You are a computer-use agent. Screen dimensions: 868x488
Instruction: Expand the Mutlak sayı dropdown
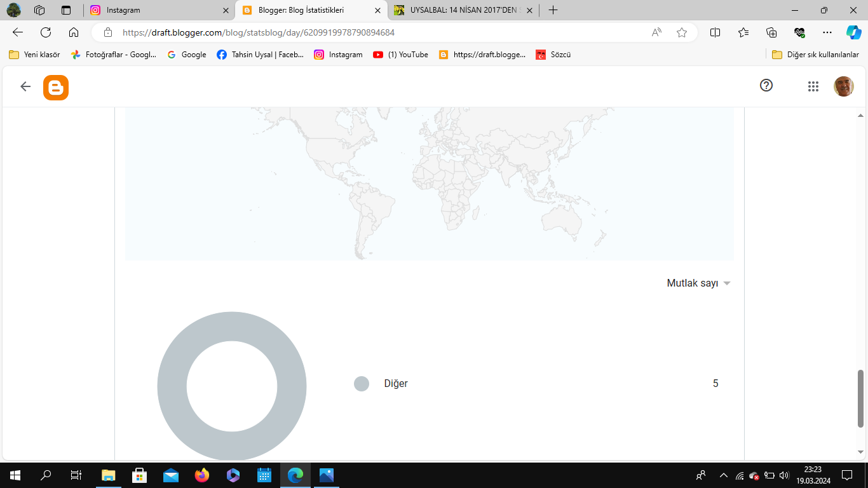698,283
